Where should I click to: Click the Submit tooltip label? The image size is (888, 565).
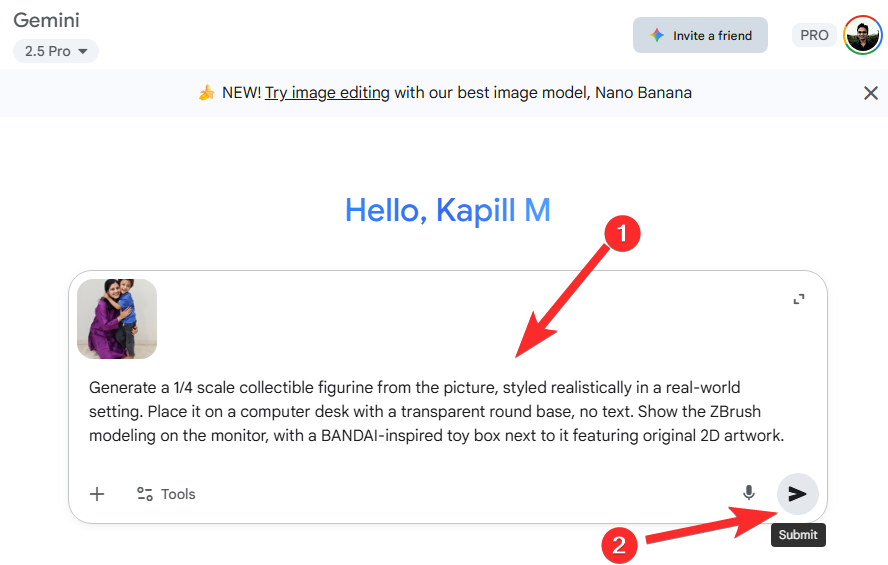(x=798, y=535)
